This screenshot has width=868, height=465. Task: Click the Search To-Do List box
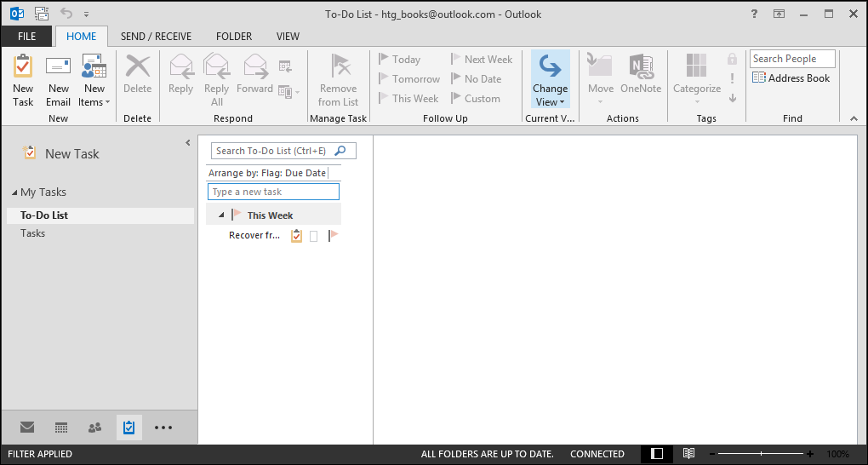[271, 151]
